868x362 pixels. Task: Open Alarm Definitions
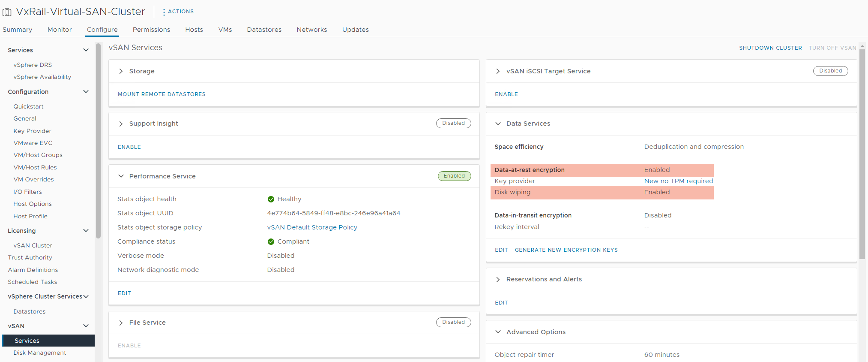pyautogui.click(x=33, y=270)
